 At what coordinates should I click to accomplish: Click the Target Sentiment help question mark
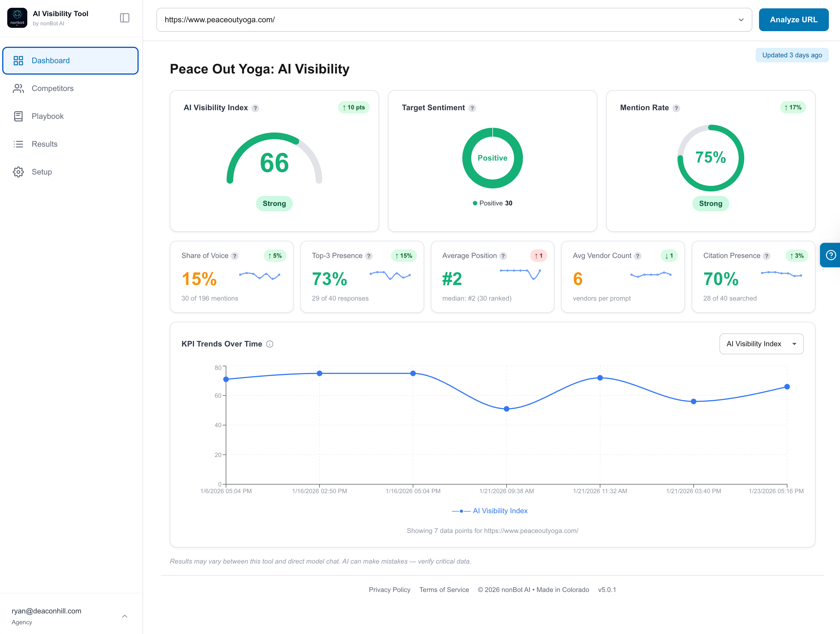pos(472,108)
